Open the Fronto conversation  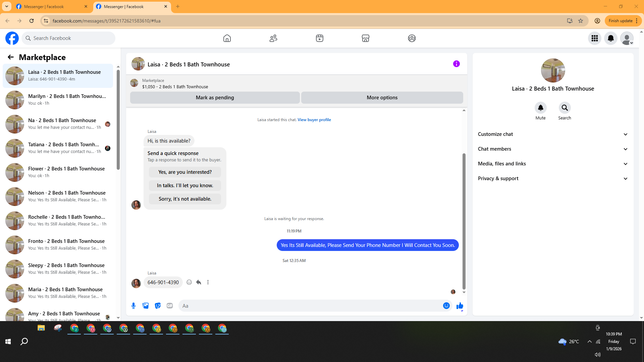pos(58,245)
